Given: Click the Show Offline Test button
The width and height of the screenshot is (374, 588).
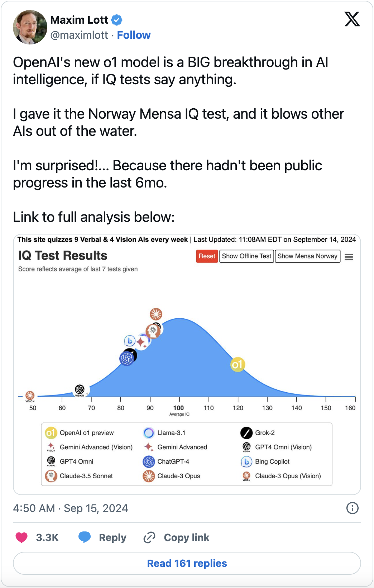Looking at the screenshot, I should (x=246, y=256).
